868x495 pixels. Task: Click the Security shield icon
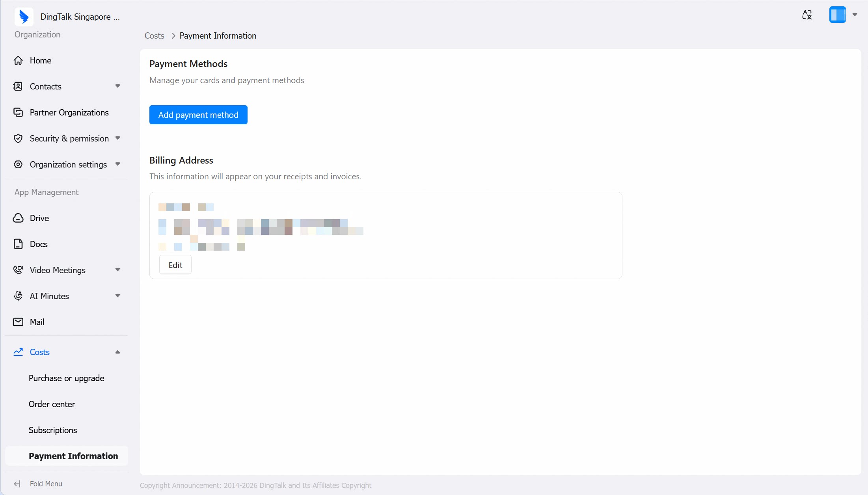tap(18, 139)
